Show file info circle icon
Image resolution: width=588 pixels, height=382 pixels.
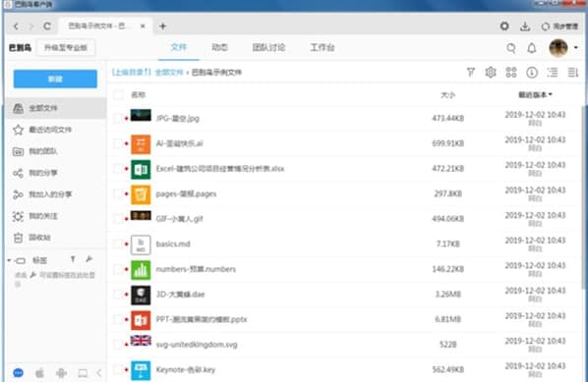tap(532, 73)
